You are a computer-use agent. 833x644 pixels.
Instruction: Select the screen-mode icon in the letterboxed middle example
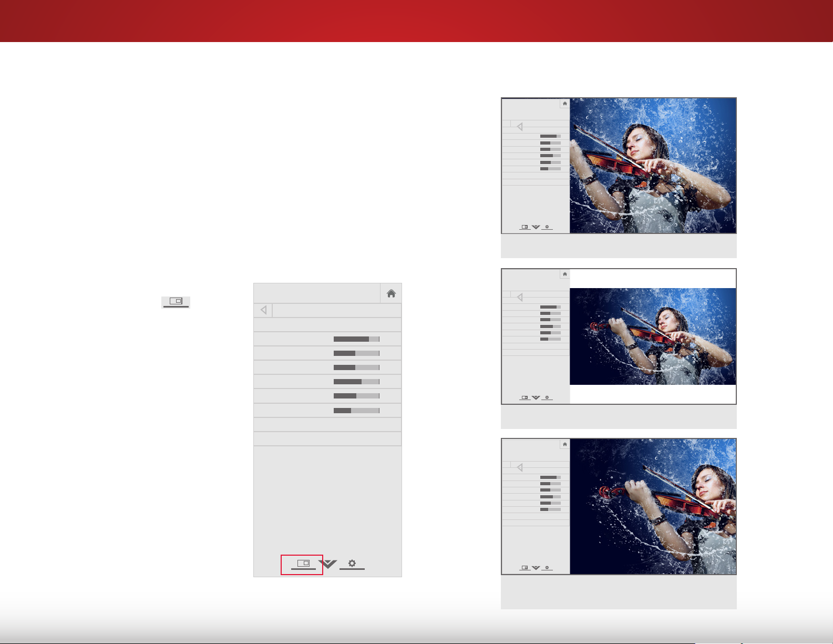pos(525,397)
